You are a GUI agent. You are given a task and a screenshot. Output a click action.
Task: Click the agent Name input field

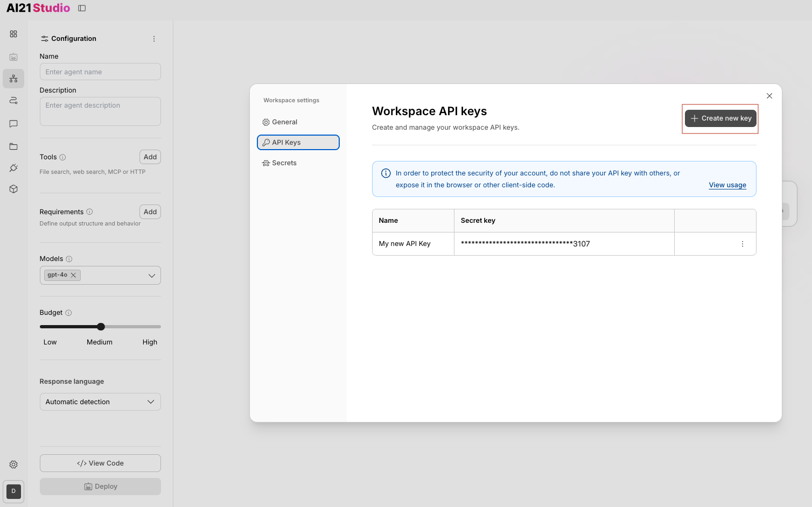[x=100, y=72]
